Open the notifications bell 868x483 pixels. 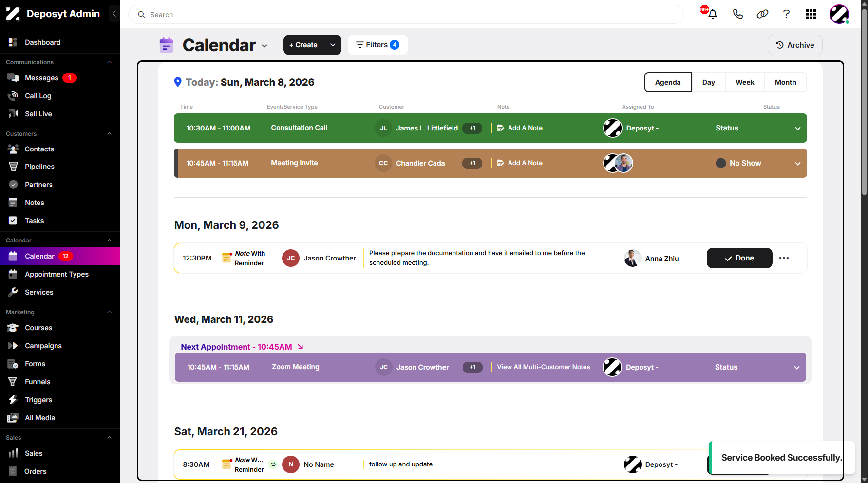coord(712,14)
